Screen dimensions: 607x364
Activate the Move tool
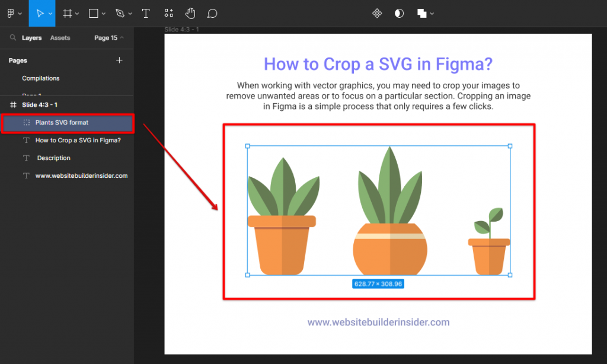[x=40, y=13]
